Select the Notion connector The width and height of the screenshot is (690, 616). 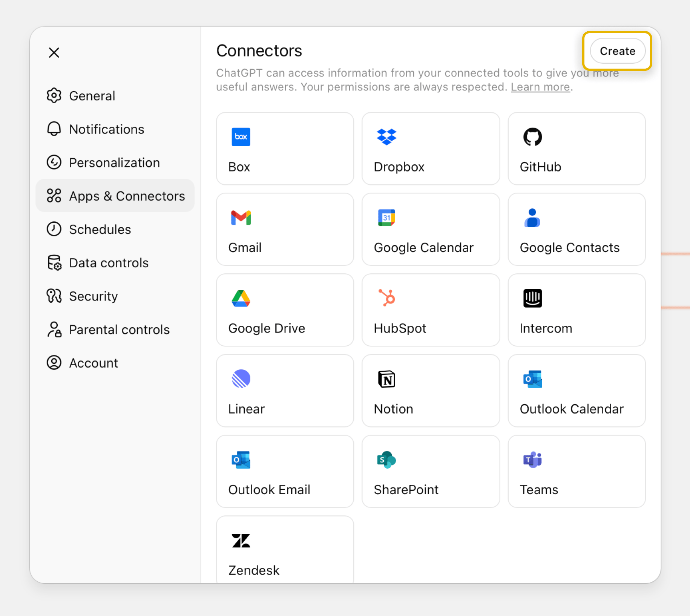(x=430, y=391)
